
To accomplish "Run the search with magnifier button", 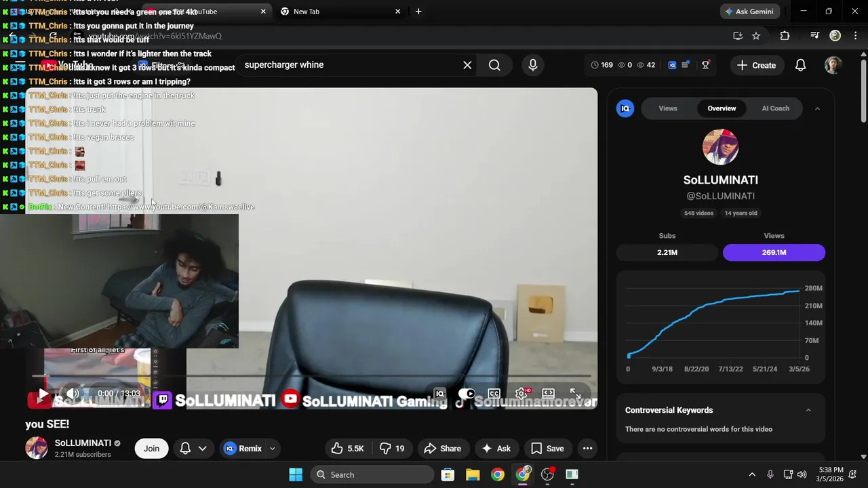I will 494,65.
